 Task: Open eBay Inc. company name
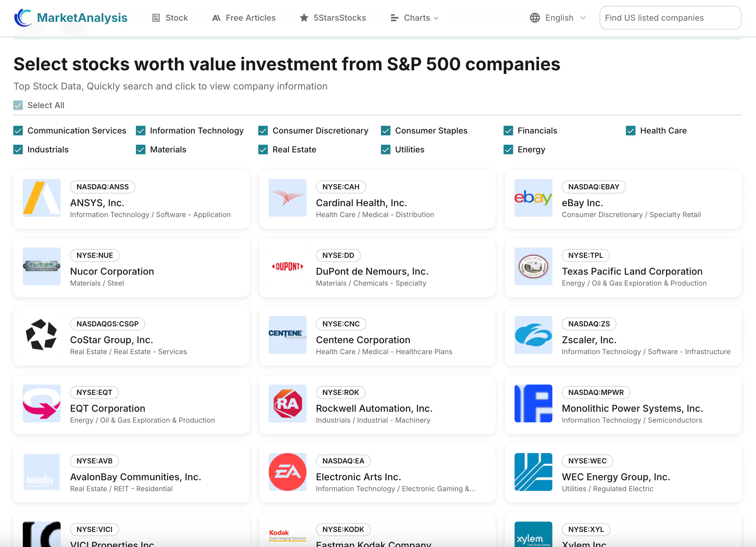582,203
